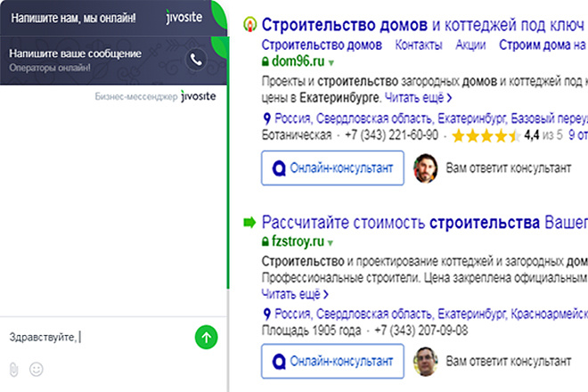This screenshot has width=588, height=392.
Task: Click the consultant avatar for dom96.ru
Action: coord(425,168)
